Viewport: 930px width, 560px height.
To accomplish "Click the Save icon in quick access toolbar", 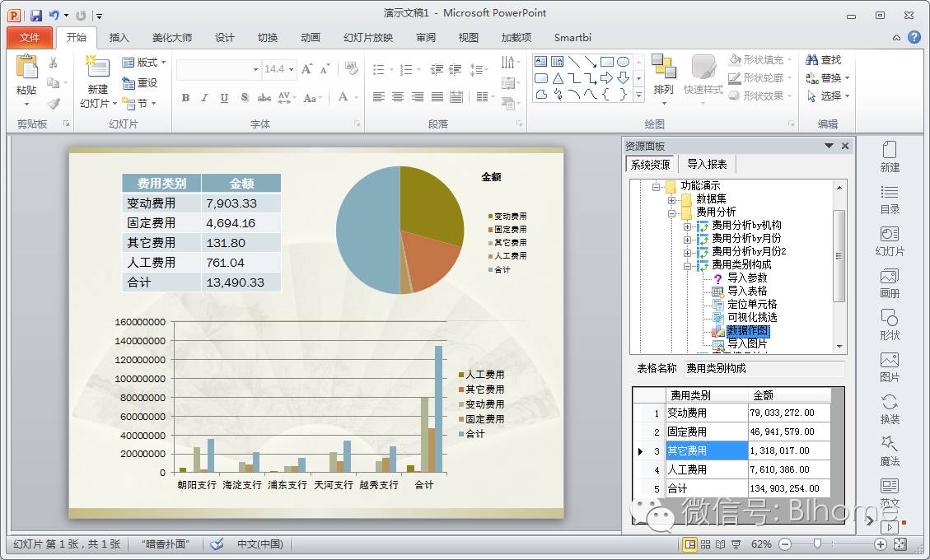I will coord(35,16).
